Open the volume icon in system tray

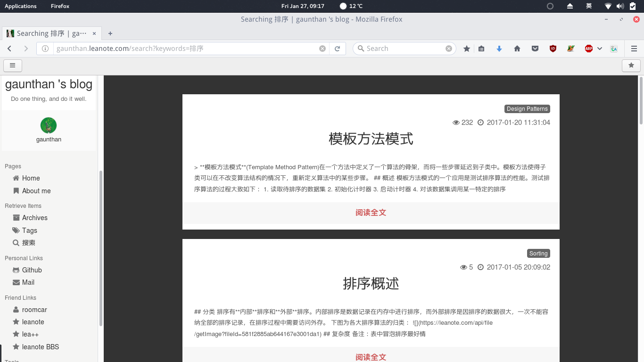point(620,6)
